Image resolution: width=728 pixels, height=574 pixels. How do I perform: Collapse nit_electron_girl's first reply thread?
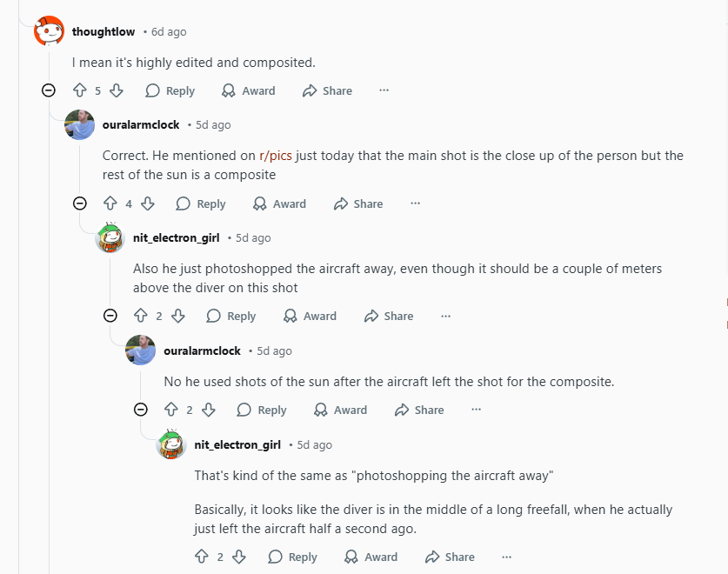point(110,317)
